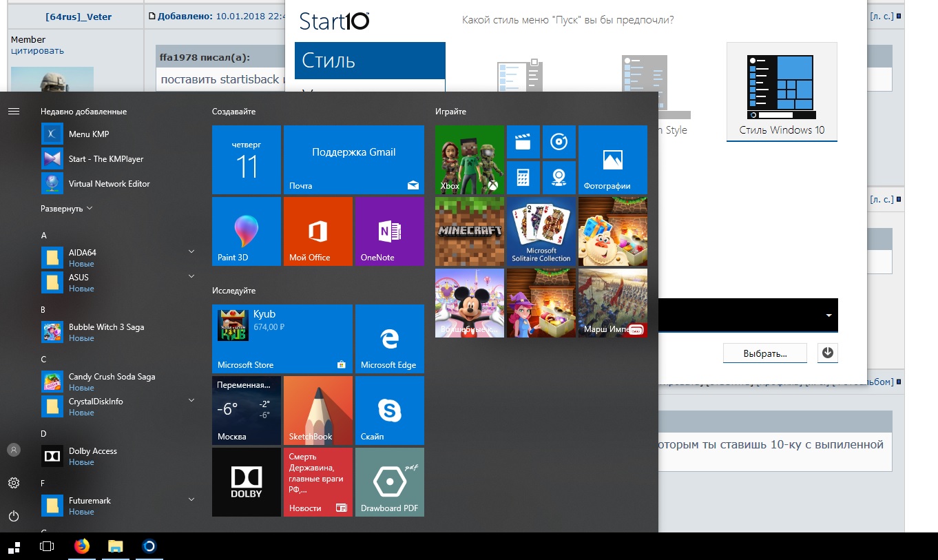The image size is (938, 560).
Task: Expand the Развернуть recently added list
Action: [x=66, y=209]
